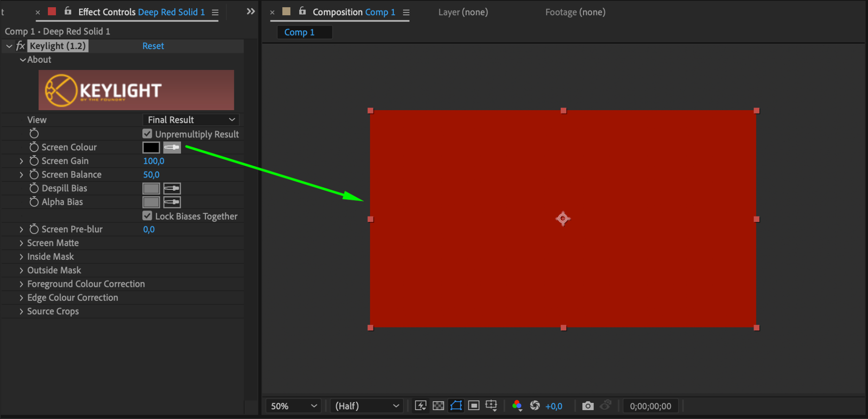Take a snapshot with the camera icon
The width and height of the screenshot is (868, 419).
[588, 406]
